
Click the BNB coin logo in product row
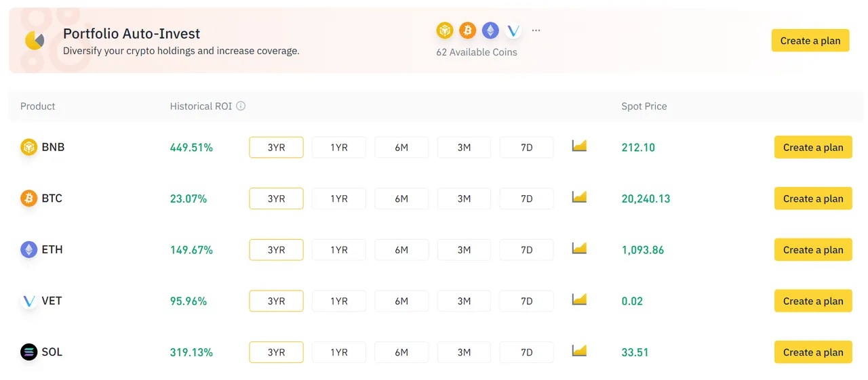point(28,147)
